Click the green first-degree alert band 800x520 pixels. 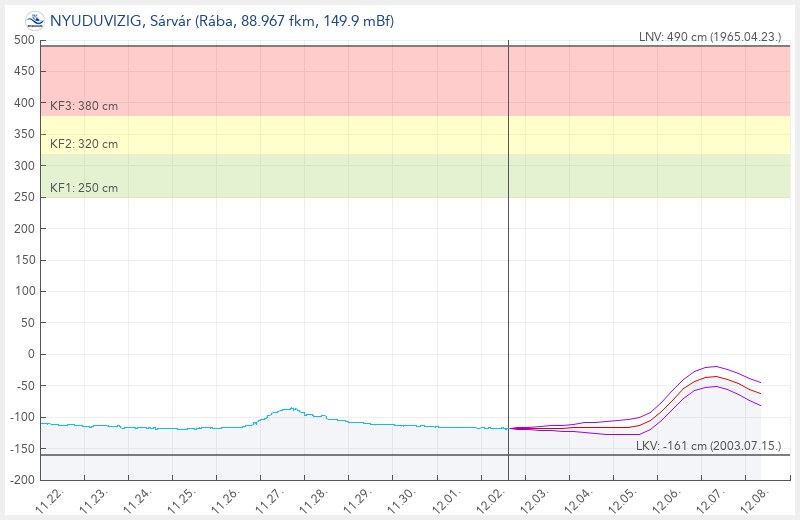[300, 175]
